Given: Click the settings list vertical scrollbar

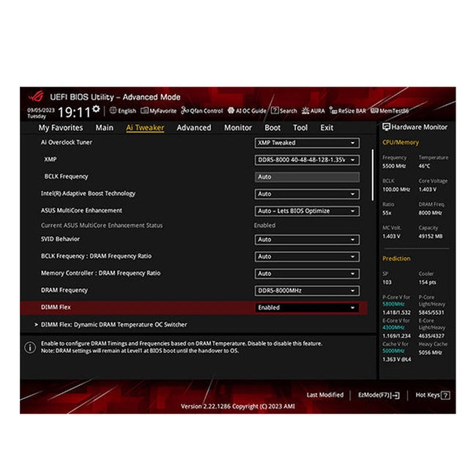Looking at the screenshot, I should tap(373, 175).
